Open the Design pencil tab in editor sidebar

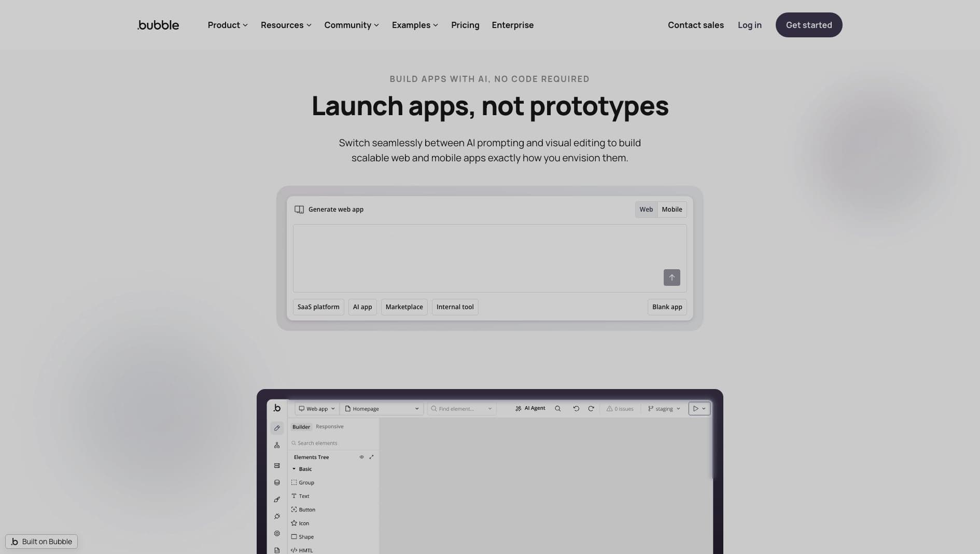click(277, 428)
